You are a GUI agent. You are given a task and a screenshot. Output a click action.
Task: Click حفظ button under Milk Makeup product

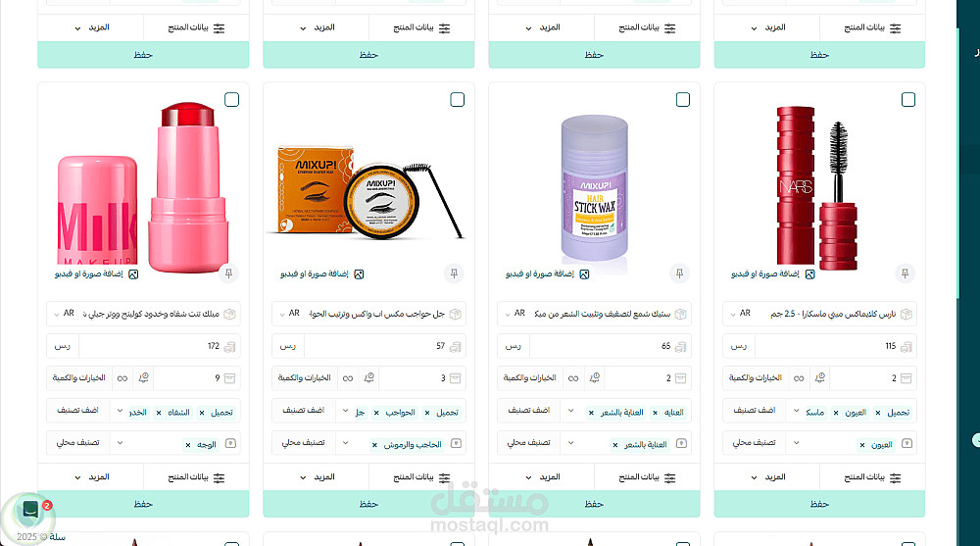tap(143, 504)
